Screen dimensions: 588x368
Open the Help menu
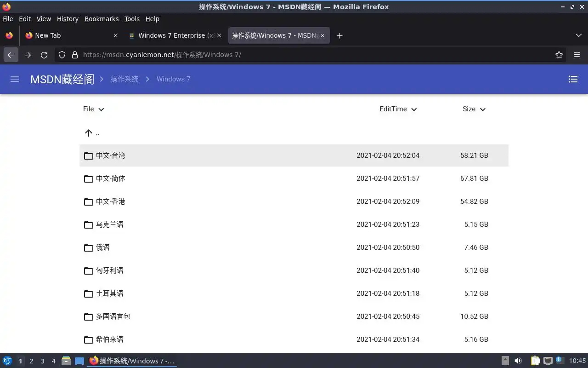pyautogui.click(x=152, y=19)
